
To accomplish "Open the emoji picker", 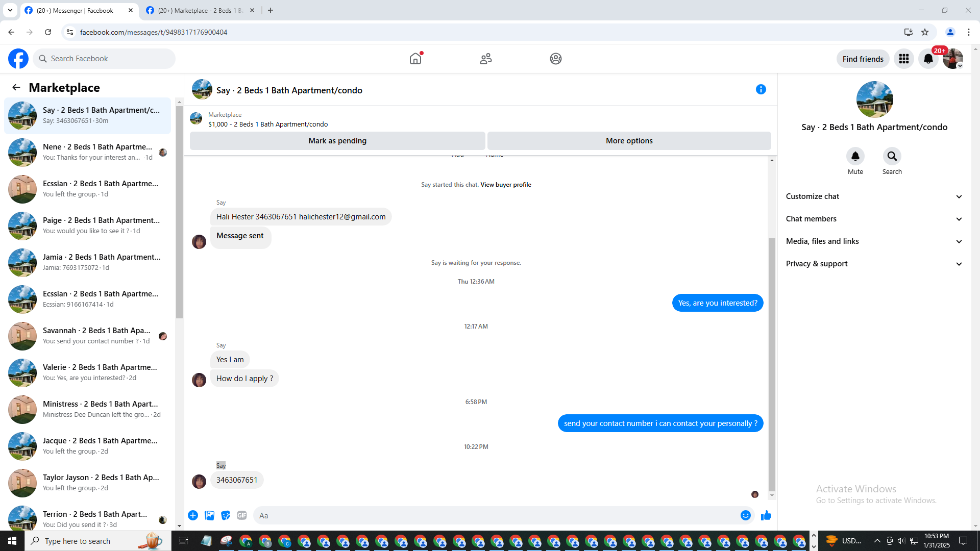I will [746, 515].
